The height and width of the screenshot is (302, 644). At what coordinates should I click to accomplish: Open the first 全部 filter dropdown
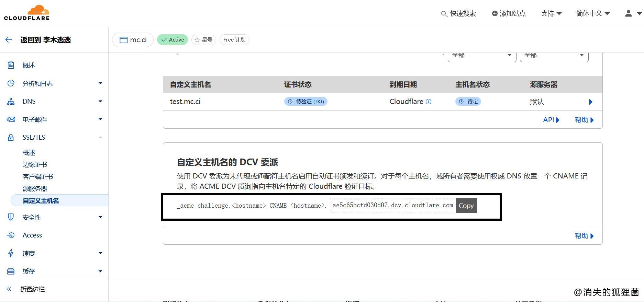[482, 55]
